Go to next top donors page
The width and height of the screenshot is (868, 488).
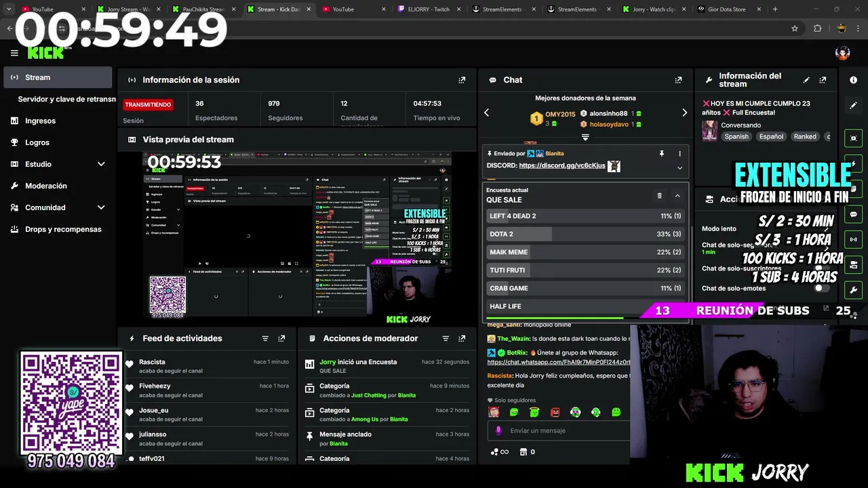[684, 113]
